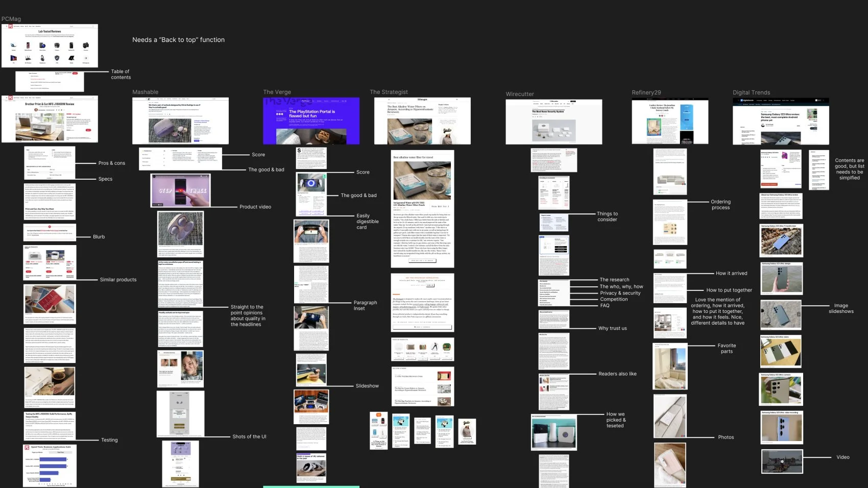Select the PCMag frame title
This screenshot has width=868, height=488.
tap(11, 19)
